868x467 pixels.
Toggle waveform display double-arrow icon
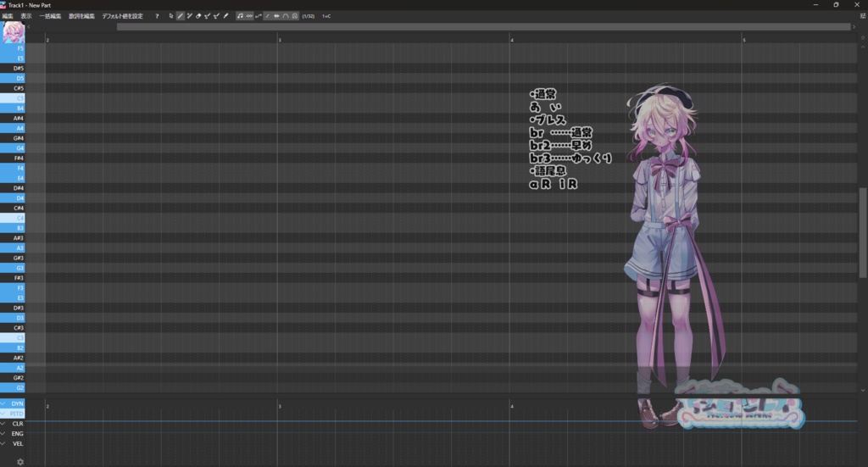pos(276,16)
